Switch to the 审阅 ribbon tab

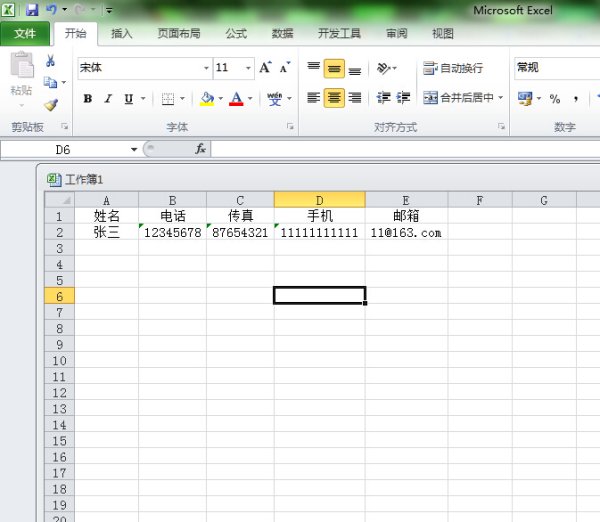[x=396, y=34]
